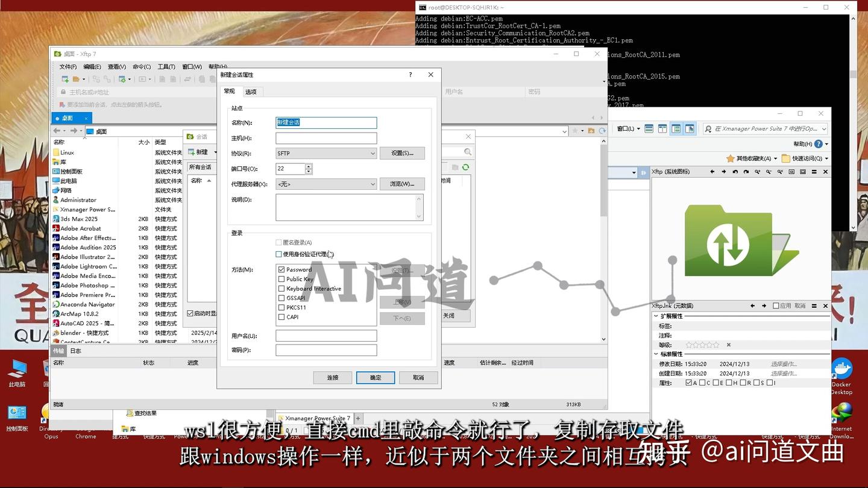Click the 主机(H) input field

[x=326, y=138]
